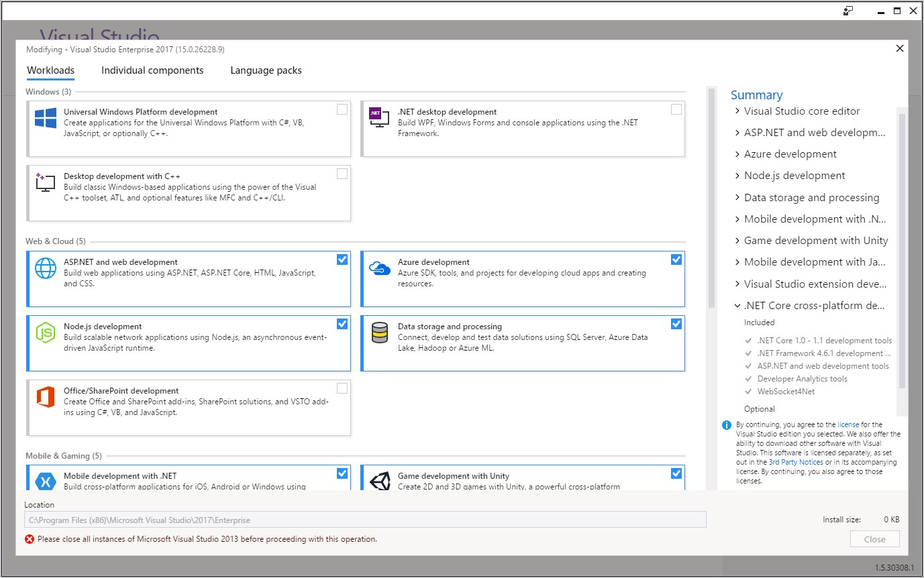Uncheck Node.js development workload
The height and width of the screenshot is (578, 924).
(342, 324)
